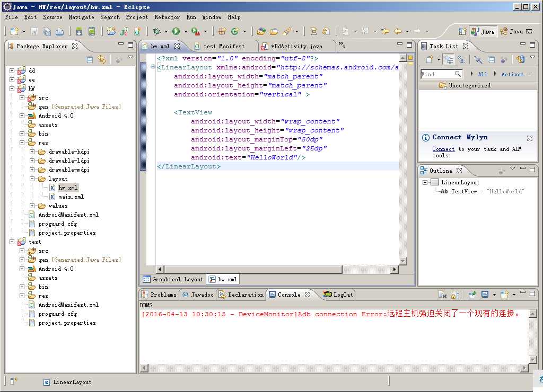
Task: Expand the drawable-hdpi folder
Action: tap(32, 152)
